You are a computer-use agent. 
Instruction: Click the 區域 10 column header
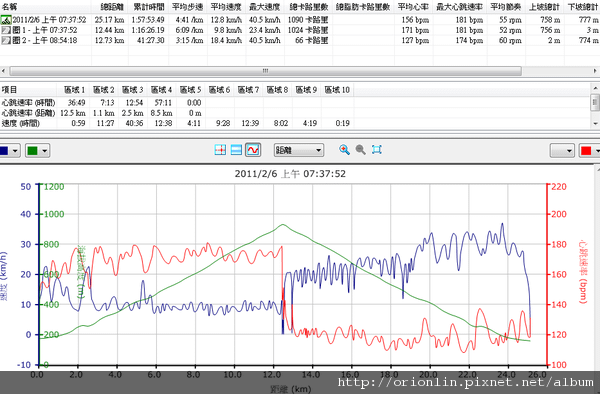click(337, 90)
